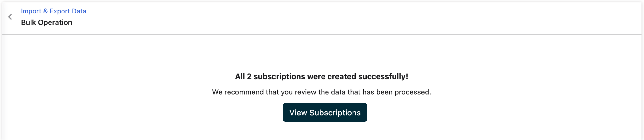
Task: Click the success confirmation headline
Action: coord(322,77)
